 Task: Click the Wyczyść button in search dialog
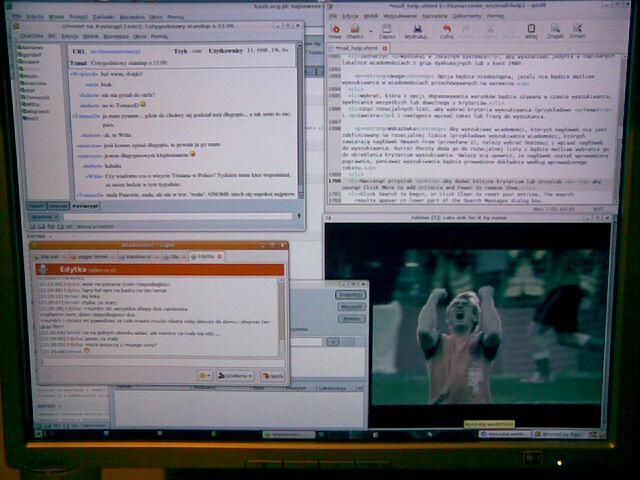(x=351, y=307)
